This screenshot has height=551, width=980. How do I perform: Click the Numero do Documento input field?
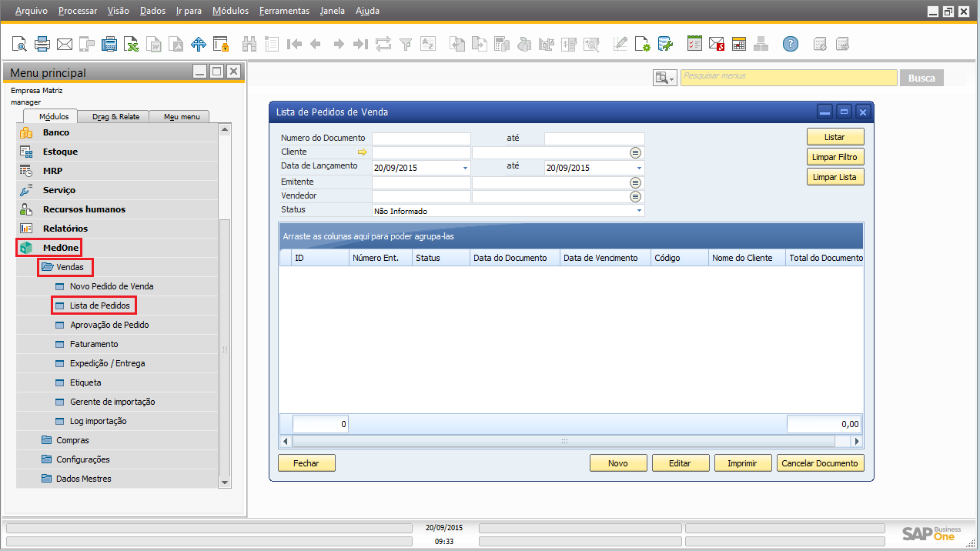tap(421, 139)
